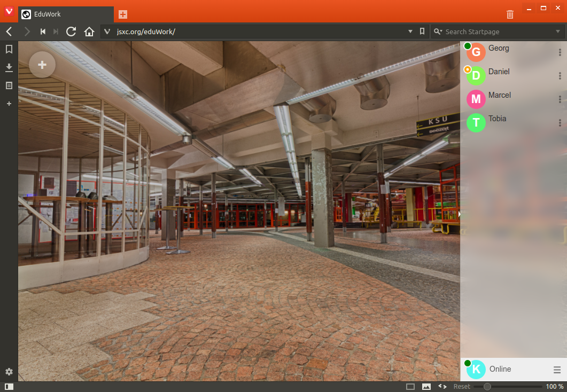Viewport: 567px width, 392px height.
Task: Open the search engine dropdown arrow
Action: pos(558,32)
